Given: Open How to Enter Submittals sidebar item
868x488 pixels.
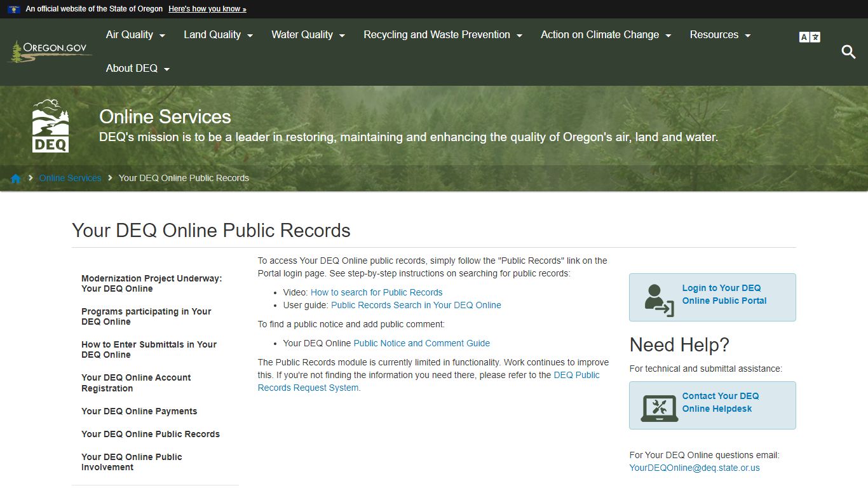Looking at the screenshot, I should pyautogui.click(x=149, y=349).
